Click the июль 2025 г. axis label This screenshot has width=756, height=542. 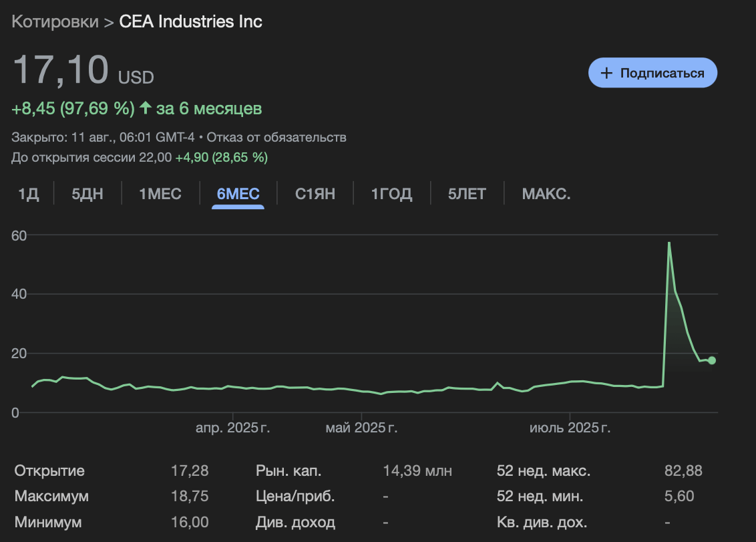[570, 428]
